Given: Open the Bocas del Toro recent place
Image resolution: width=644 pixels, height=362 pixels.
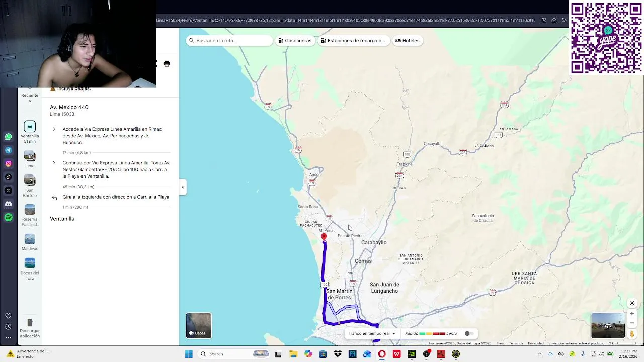Looking at the screenshot, I should (30, 269).
